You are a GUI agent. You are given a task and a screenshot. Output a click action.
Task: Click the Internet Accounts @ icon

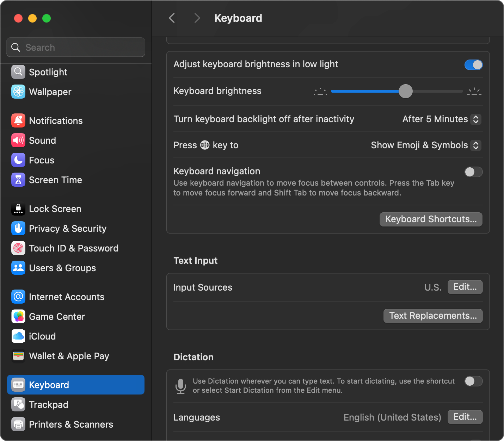[x=18, y=297]
